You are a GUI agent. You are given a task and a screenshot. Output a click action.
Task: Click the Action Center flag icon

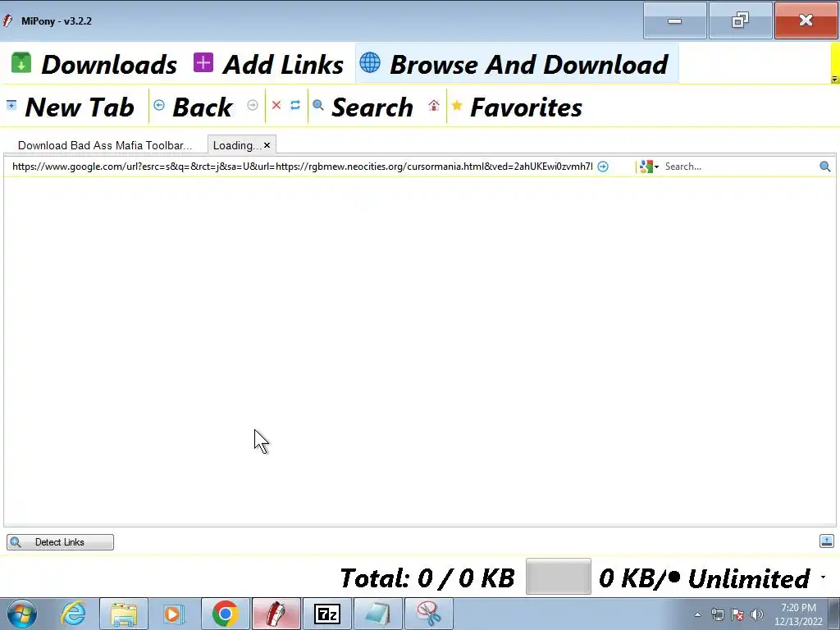pos(737,614)
